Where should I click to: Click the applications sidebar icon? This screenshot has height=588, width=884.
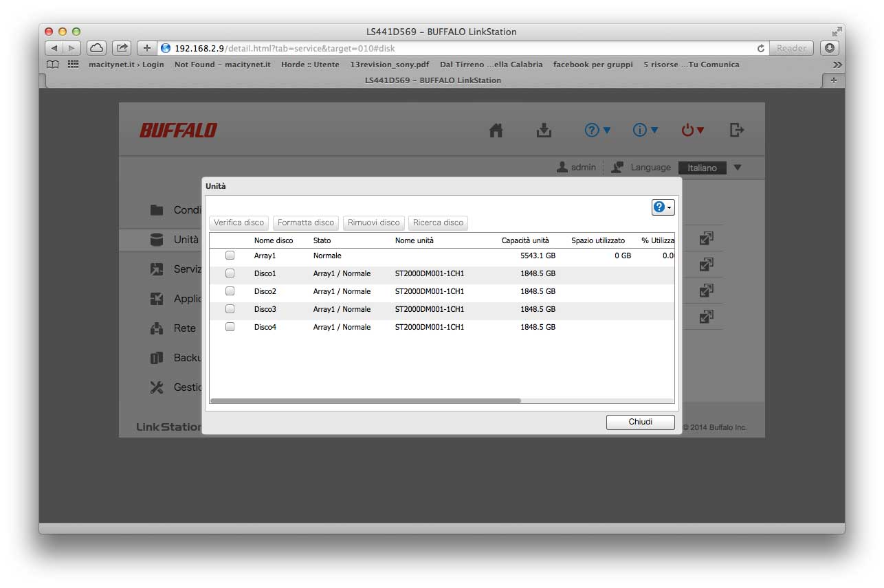tap(157, 299)
